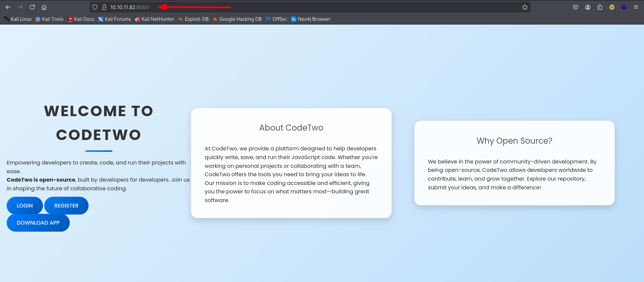Open the Kali Tools bookmark
644x282 pixels.
(50, 19)
